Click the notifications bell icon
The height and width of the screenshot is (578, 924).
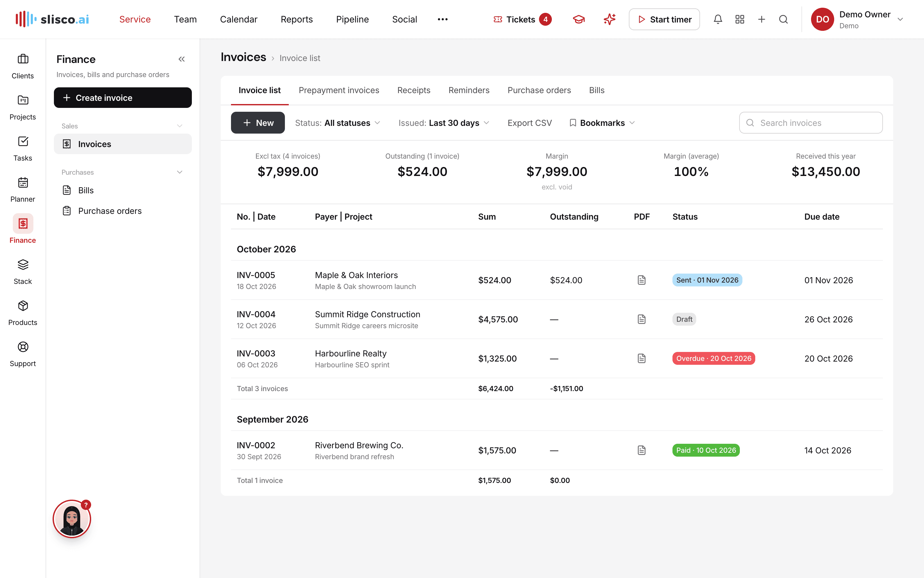[x=718, y=19]
